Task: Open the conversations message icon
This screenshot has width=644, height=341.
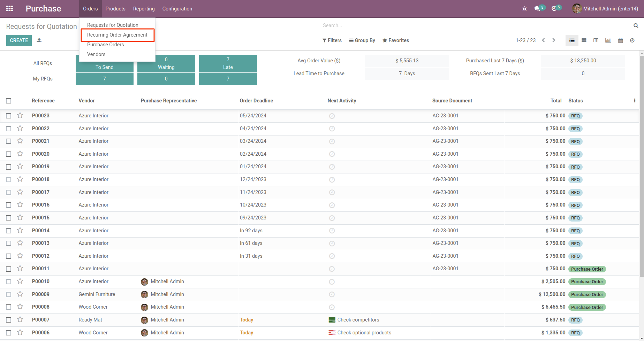Action: point(537,9)
